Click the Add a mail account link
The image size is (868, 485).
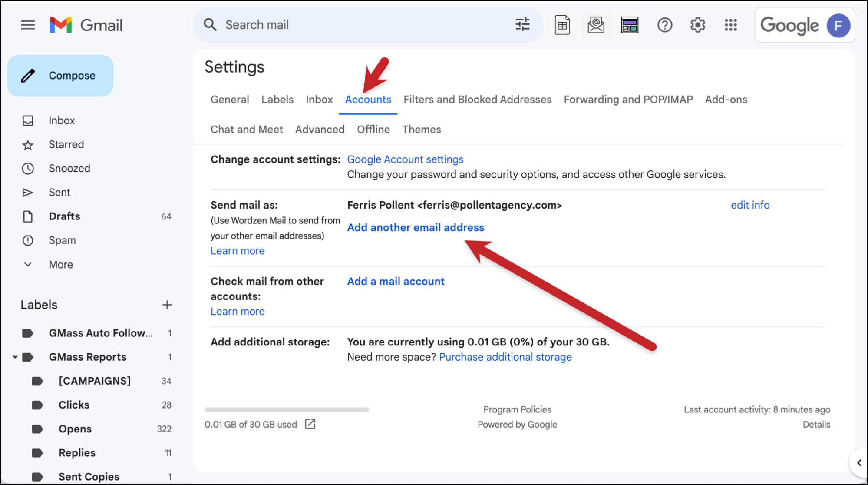pos(395,281)
